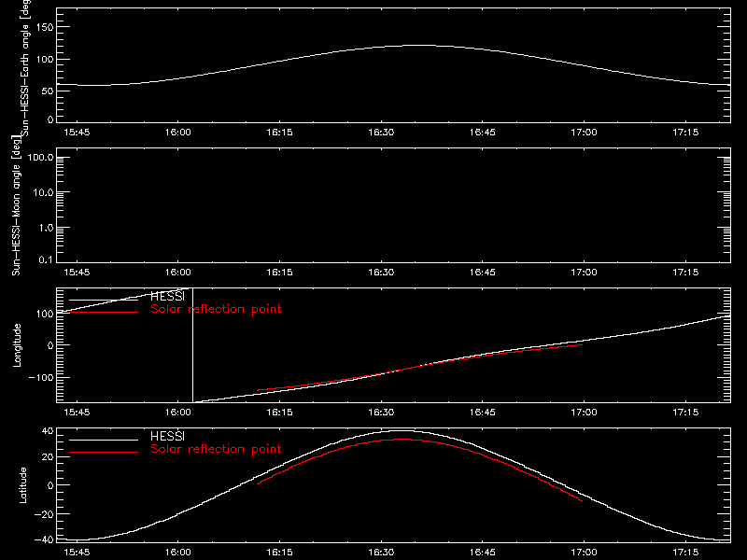Click the 1.0 tick on Moon angle axis
This screenshot has height=560, width=747.
[x=46, y=228]
